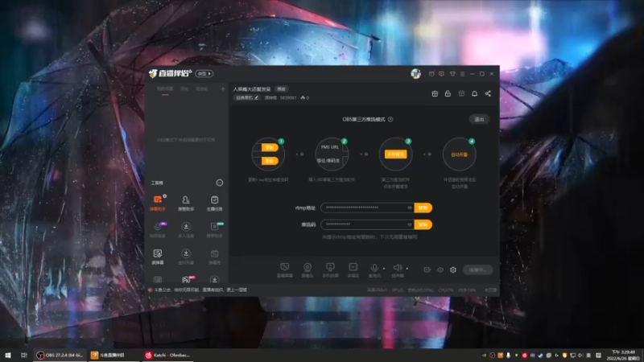Add 多媒体 media source
Screen dimensions: 644x362
click(353, 269)
